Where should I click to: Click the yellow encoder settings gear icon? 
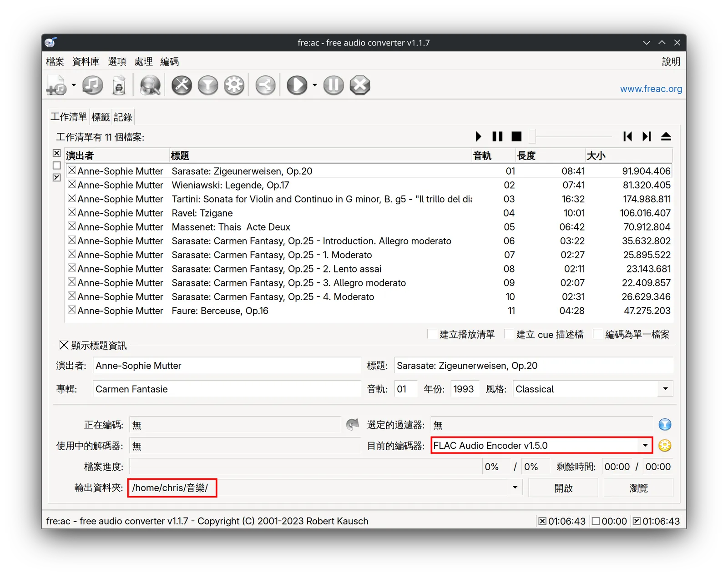(665, 446)
